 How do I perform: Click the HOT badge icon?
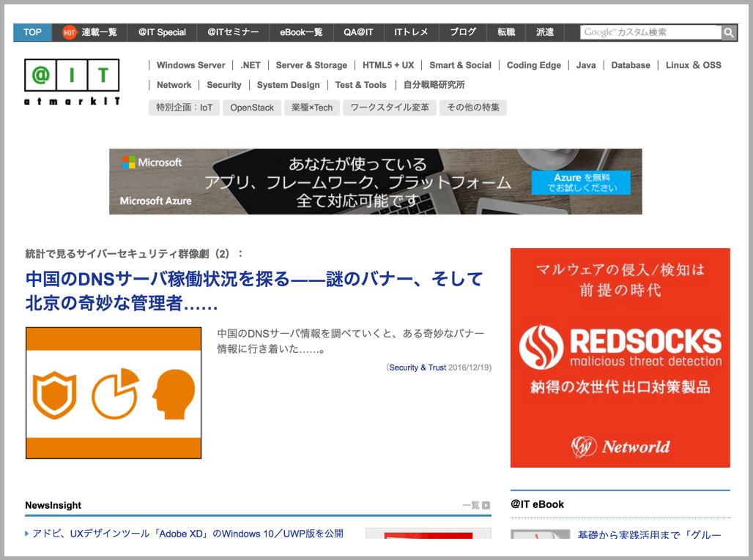point(69,33)
